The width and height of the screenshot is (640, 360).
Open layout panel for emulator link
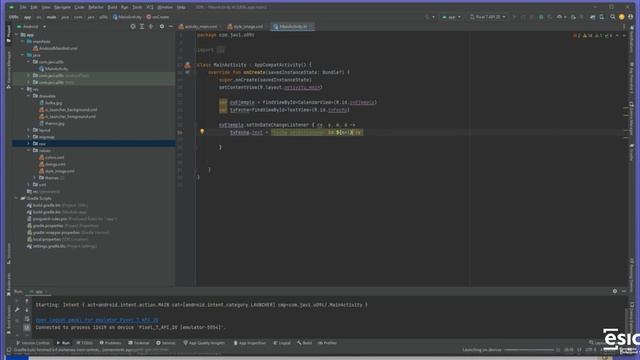[97, 320]
